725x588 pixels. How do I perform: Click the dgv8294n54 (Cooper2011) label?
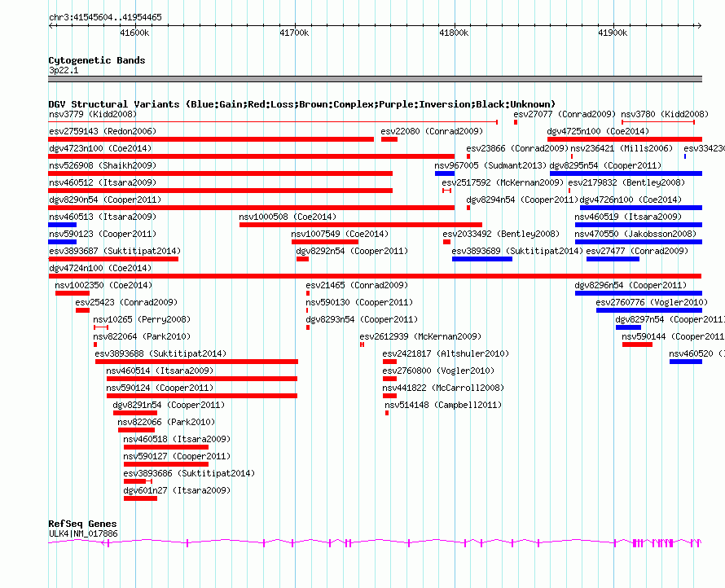coord(522,200)
